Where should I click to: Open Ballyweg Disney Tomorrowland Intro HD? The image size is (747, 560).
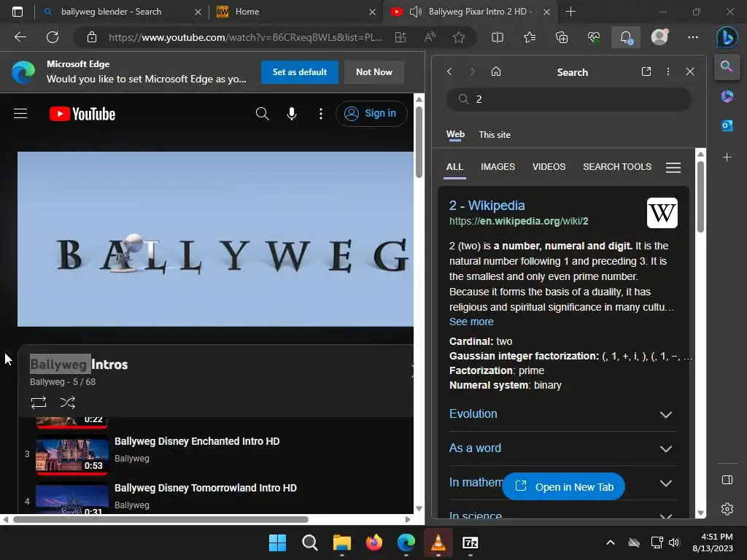click(205, 488)
